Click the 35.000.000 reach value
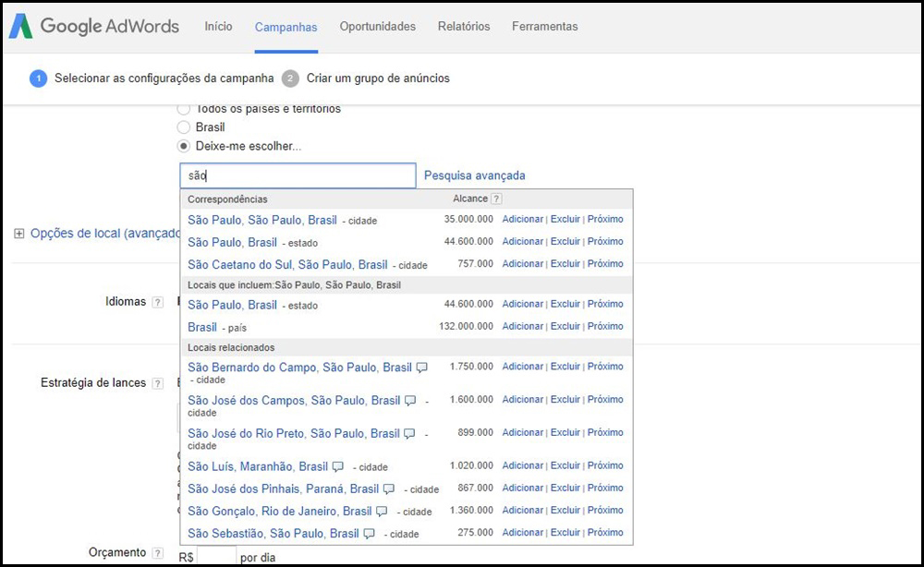924x567 pixels. coord(468,219)
